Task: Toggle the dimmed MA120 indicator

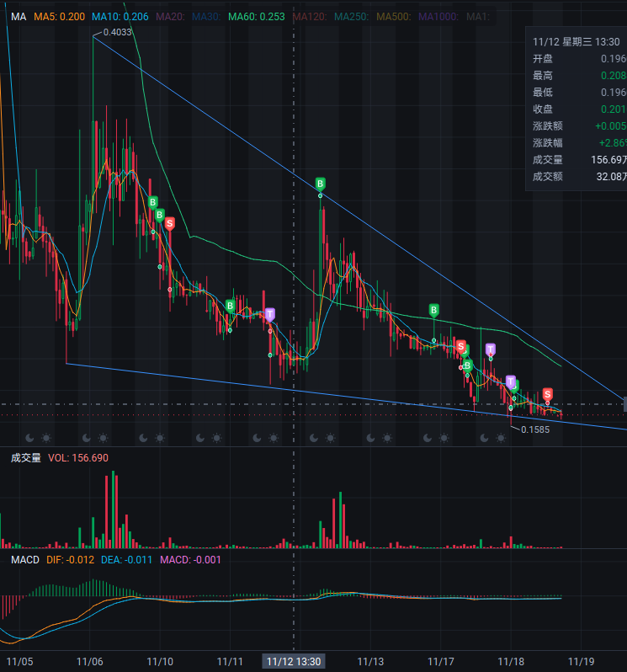Action: [x=310, y=17]
